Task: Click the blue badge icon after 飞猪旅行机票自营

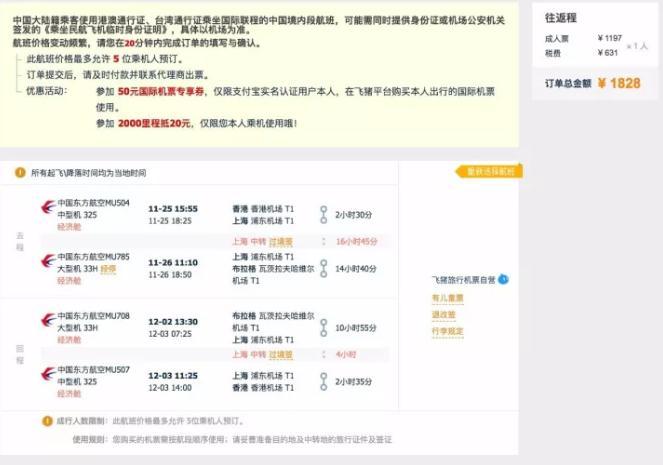Action: click(503, 279)
